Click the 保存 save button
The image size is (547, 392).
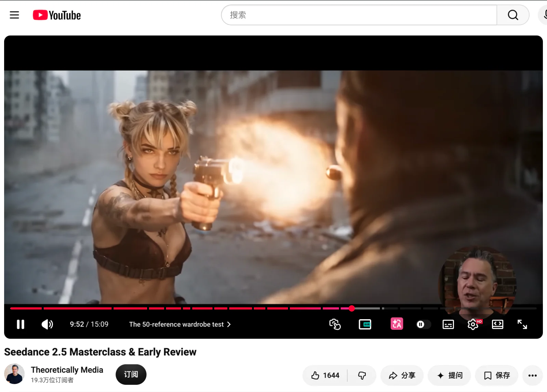click(x=497, y=376)
